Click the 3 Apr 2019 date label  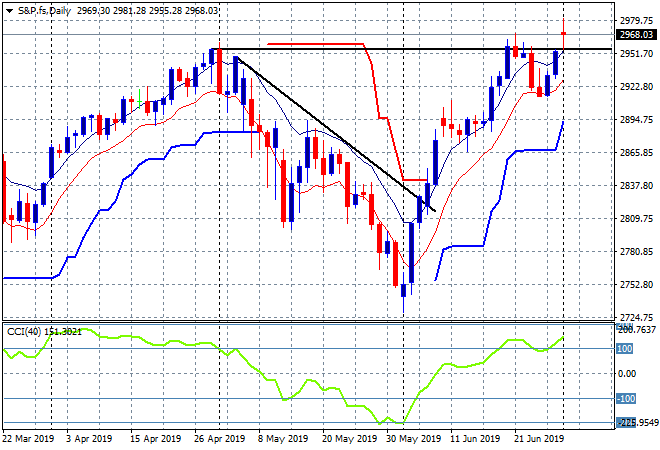point(89,439)
